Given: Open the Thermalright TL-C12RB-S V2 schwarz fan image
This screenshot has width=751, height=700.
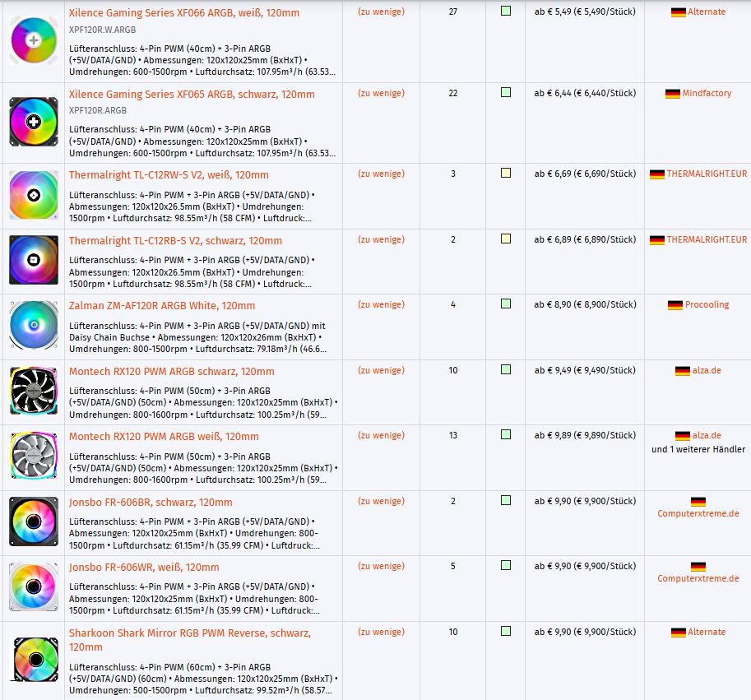Looking at the screenshot, I should point(34,260).
